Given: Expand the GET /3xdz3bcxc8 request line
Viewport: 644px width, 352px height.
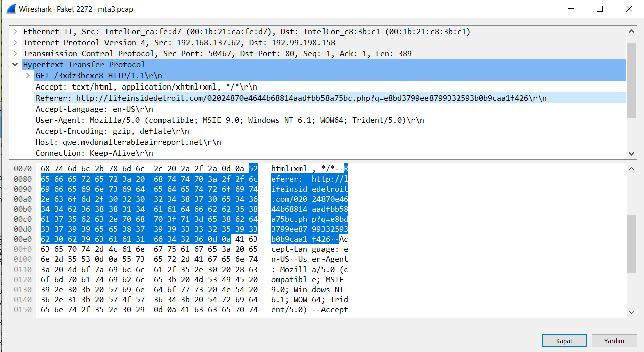Looking at the screenshot, I should (x=28, y=76).
